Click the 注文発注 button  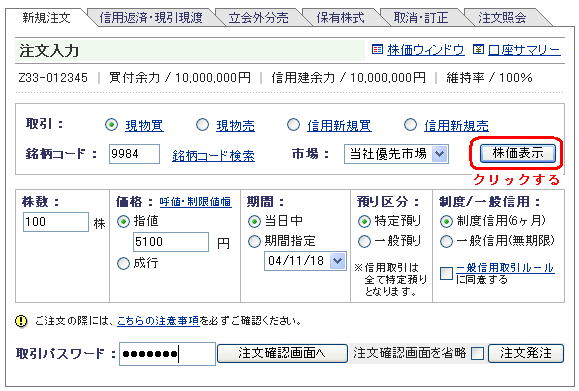[x=526, y=353]
